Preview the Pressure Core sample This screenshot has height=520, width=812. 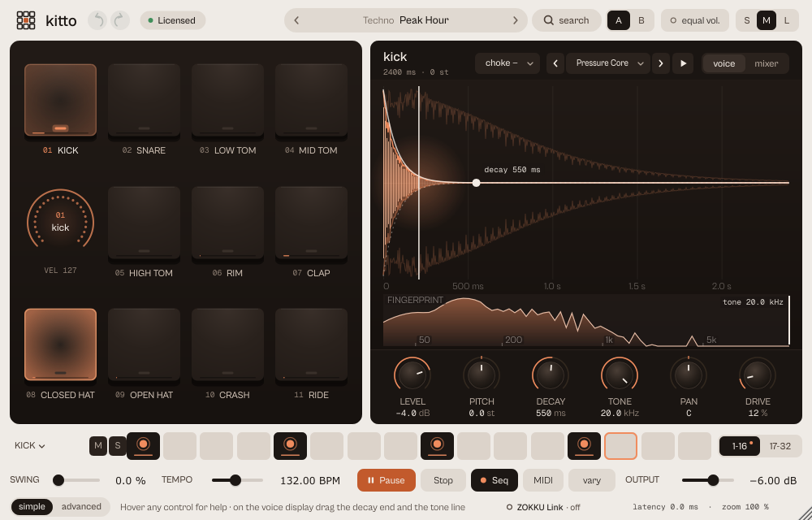pyautogui.click(x=683, y=63)
